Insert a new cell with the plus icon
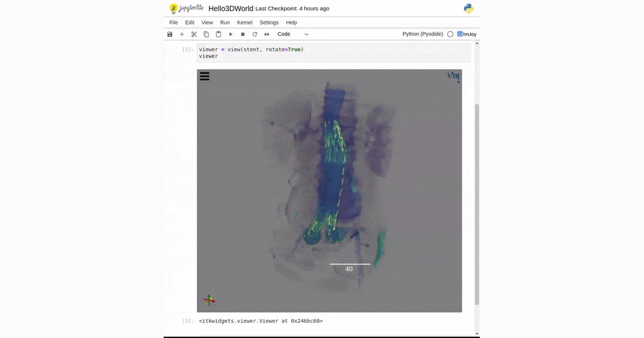 [182, 34]
